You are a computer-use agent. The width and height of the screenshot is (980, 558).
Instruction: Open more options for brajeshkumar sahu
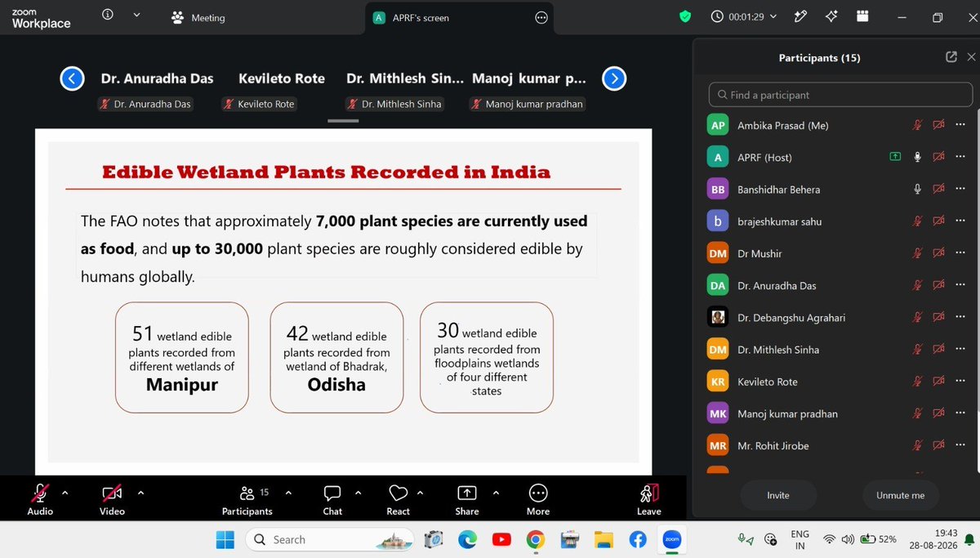click(960, 221)
